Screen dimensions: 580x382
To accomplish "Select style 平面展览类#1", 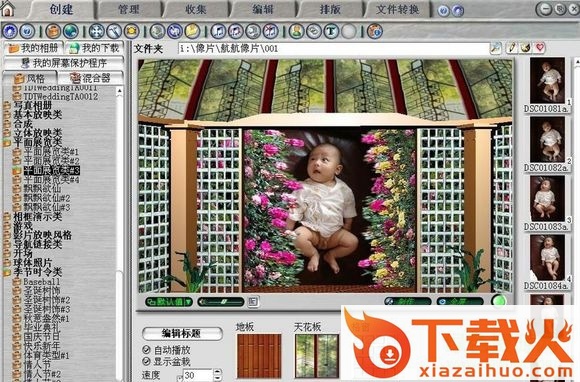I will 51,152.
